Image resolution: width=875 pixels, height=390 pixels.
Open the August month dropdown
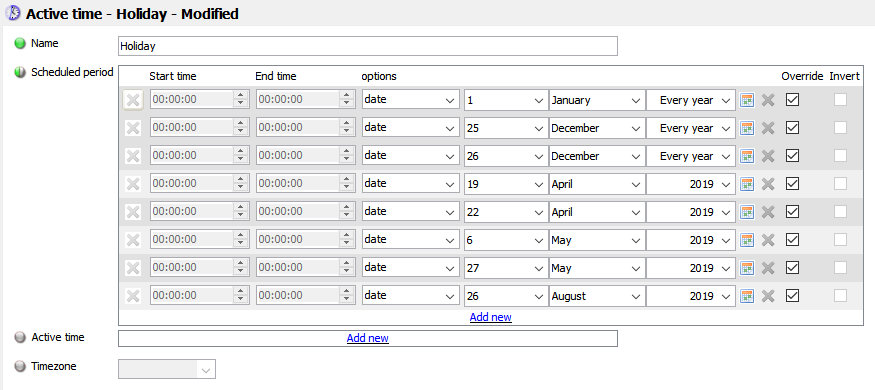click(x=597, y=296)
